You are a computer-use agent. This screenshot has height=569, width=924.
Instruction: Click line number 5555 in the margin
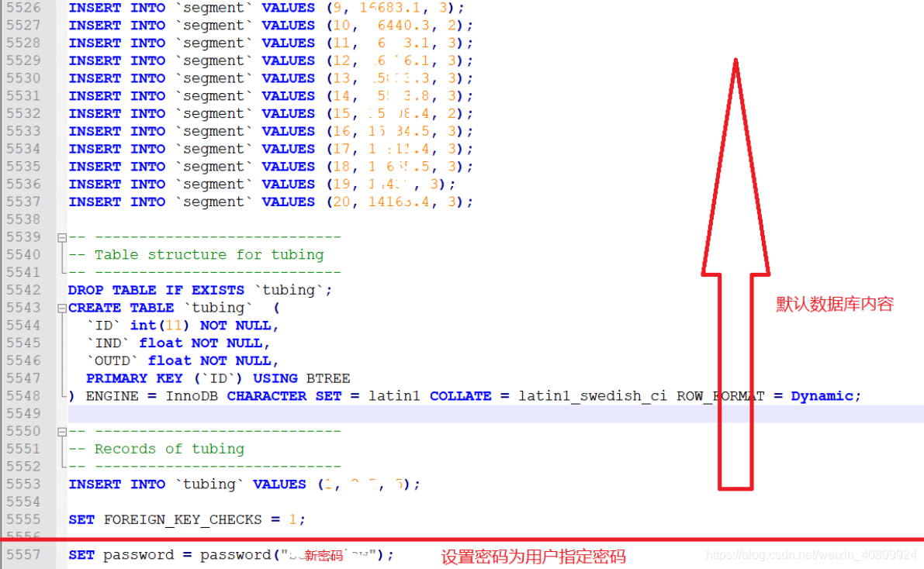pyautogui.click(x=23, y=520)
